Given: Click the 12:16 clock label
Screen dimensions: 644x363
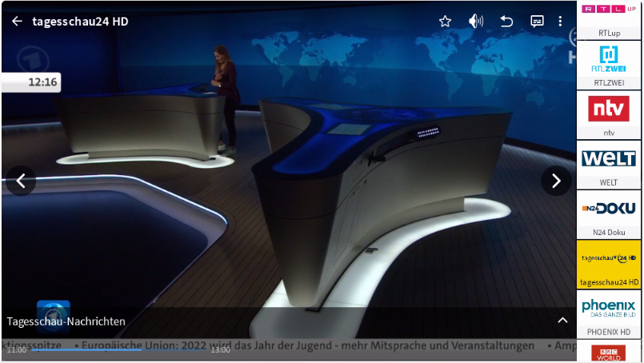Looking at the screenshot, I should pyautogui.click(x=42, y=82).
